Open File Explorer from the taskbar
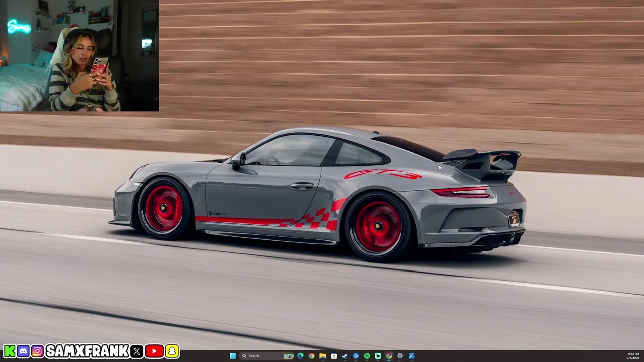Image resolution: width=644 pixels, height=362 pixels. (x=323, y=356)
